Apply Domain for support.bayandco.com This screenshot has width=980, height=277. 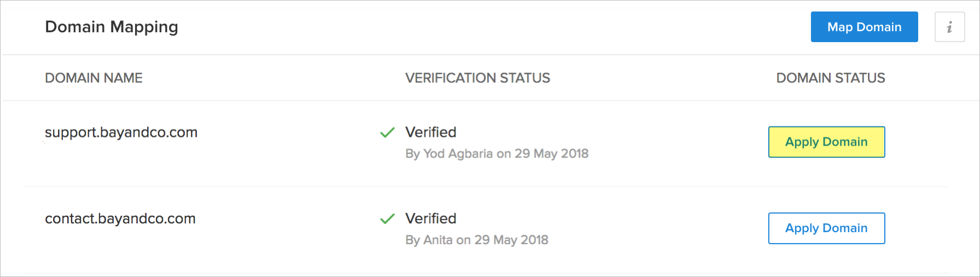(826, 142)
